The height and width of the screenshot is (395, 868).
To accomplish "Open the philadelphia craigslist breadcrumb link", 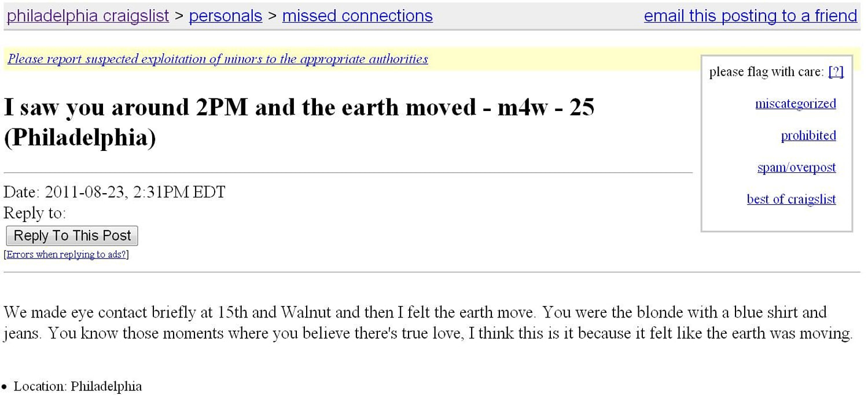I will tap(88, 16).
